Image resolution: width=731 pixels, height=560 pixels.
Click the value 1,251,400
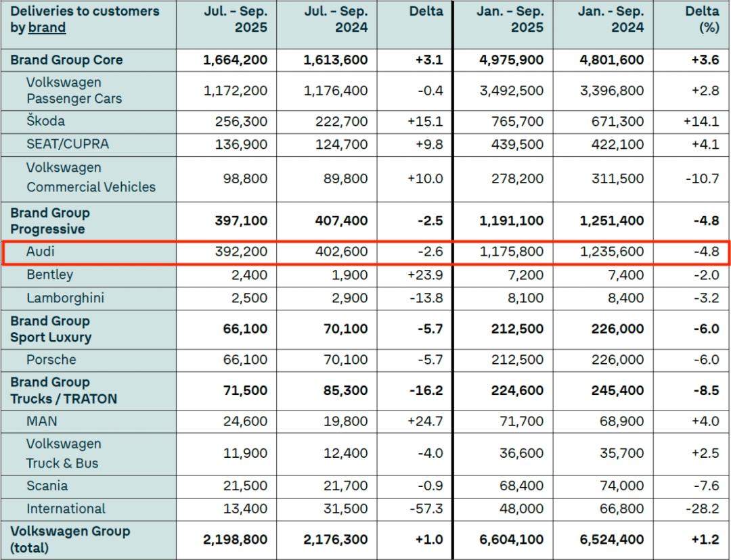click(x=612, y=221)
